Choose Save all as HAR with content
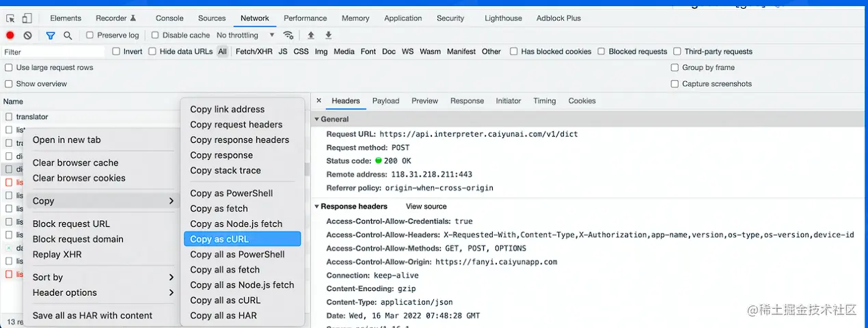Screen dimensions: 868x328 [103, 316]
